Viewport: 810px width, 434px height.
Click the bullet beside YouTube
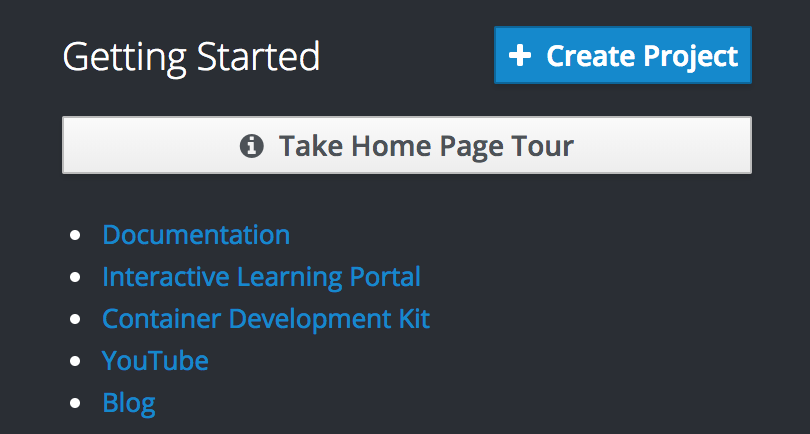click(x=75, y=361)
